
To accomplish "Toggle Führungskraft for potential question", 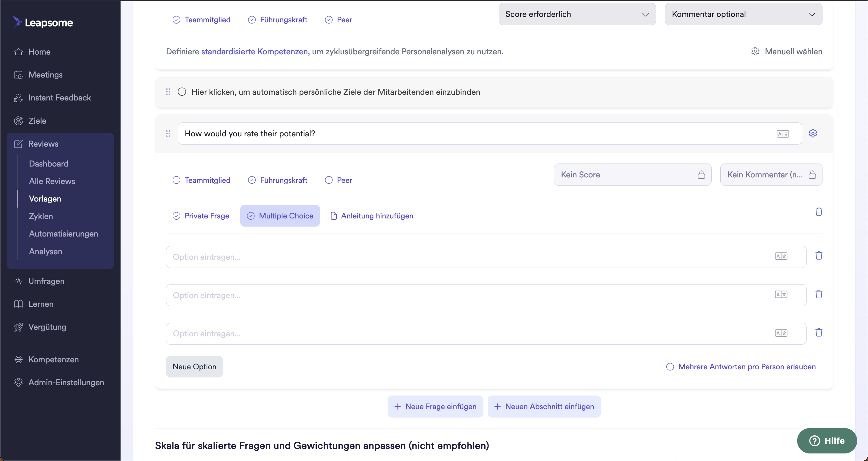I will 277,180.
